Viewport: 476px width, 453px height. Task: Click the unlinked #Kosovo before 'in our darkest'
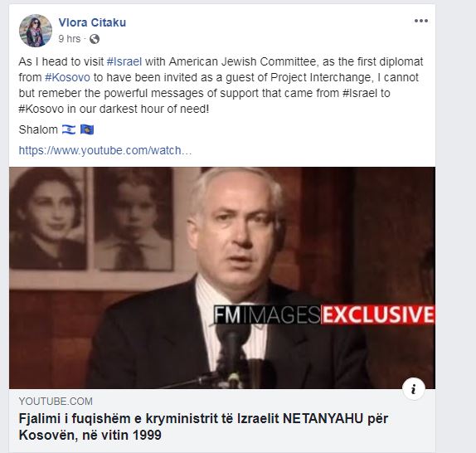(41, 109)
